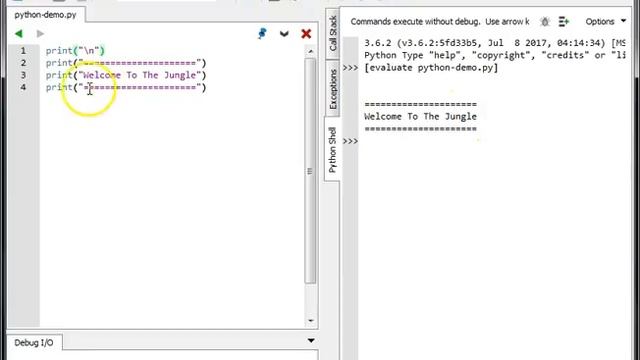Pin the editor with the blue pushpin icon
This screenshot has width=640, height=360.
(x=262, y=33)
